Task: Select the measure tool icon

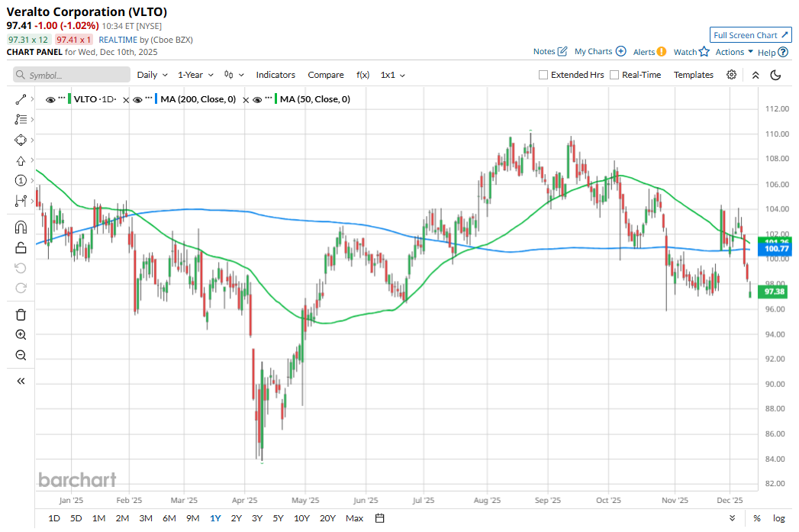Action: click(x=21, y=201)
